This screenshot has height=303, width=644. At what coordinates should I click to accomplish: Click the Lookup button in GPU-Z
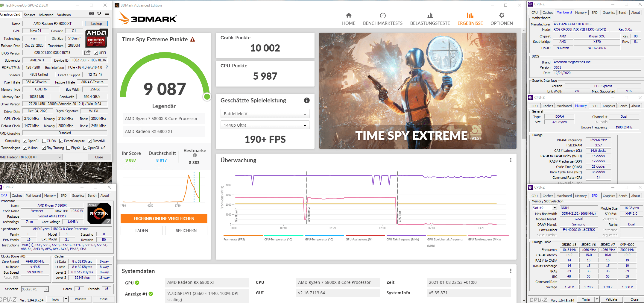coord(97,24)
